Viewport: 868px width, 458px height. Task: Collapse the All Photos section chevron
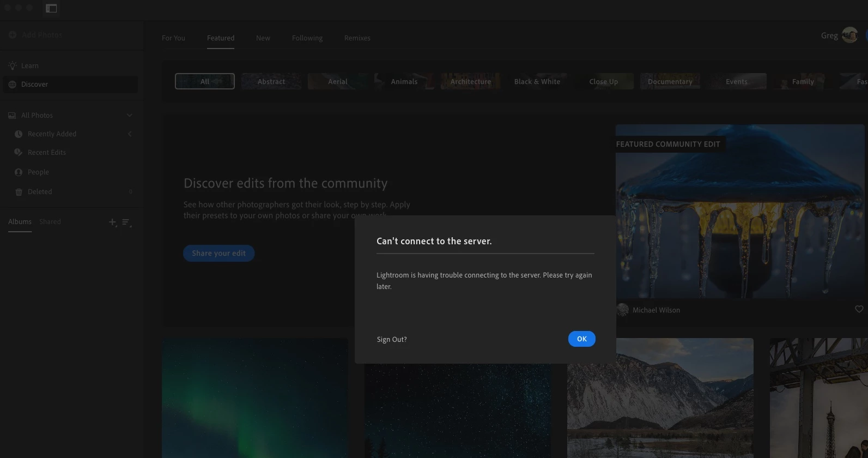(130, 115)
